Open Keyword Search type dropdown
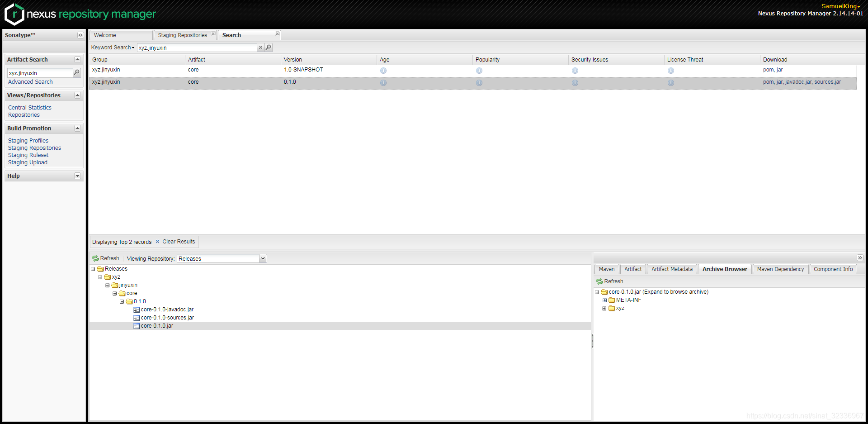Image resolution: width=868 pixels, height=424 pixels. (x=113, y=48)
